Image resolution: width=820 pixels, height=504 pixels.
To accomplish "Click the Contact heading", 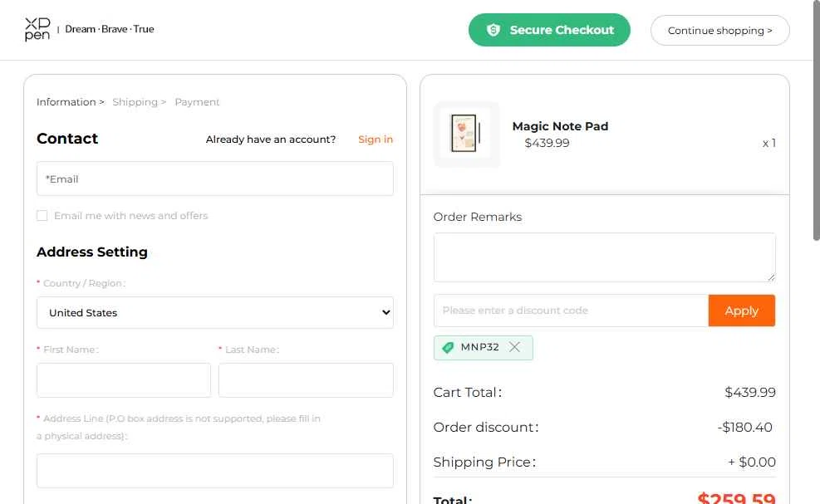I will [x=67, y=139].
